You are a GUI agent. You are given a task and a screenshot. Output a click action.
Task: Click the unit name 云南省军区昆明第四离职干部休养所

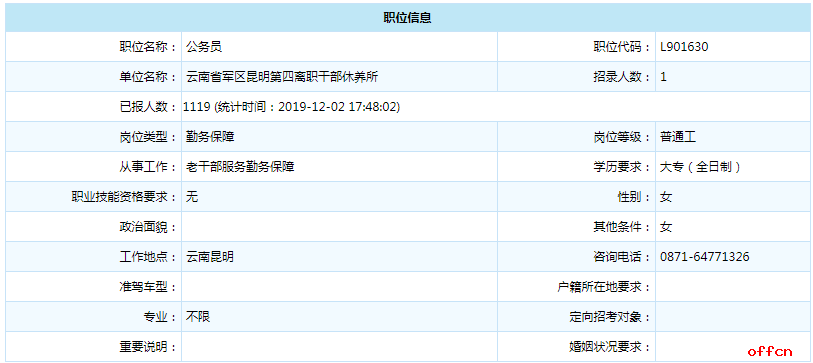coord(283,77)
